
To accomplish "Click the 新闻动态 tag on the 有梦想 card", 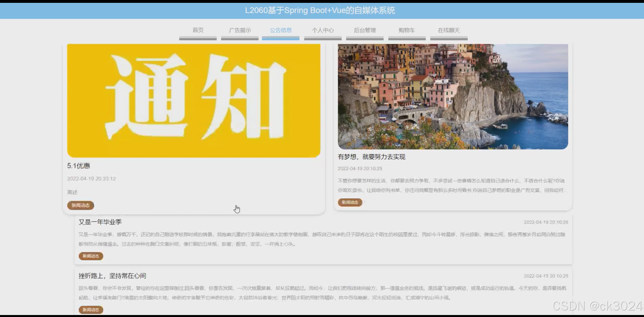I will click(x=350, y=203).
